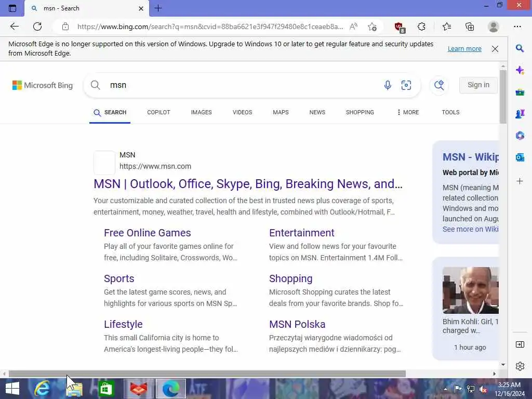
Task: Open the Bhim Kohli news thumbnail
Action: pos(471,290)
